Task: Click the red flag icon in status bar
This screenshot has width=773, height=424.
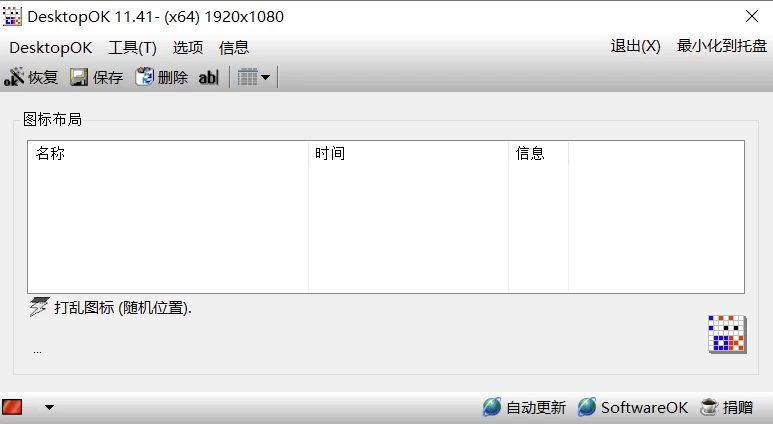Action: 13,407
